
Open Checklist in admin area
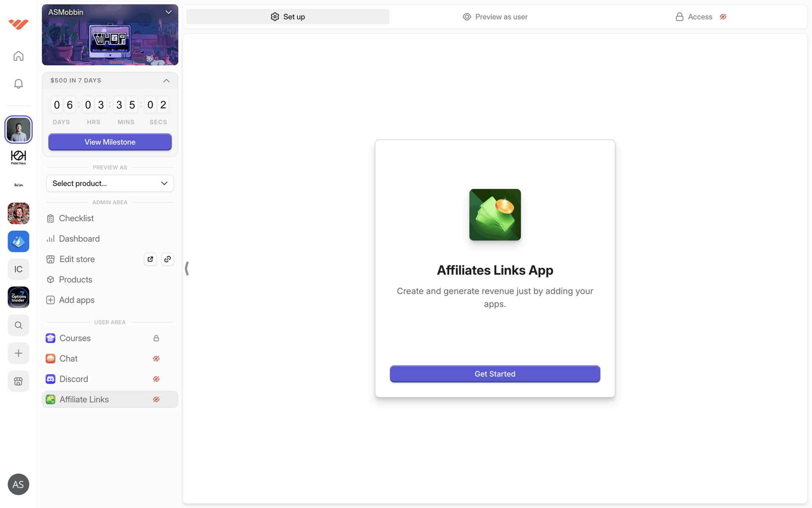[110, 218]
